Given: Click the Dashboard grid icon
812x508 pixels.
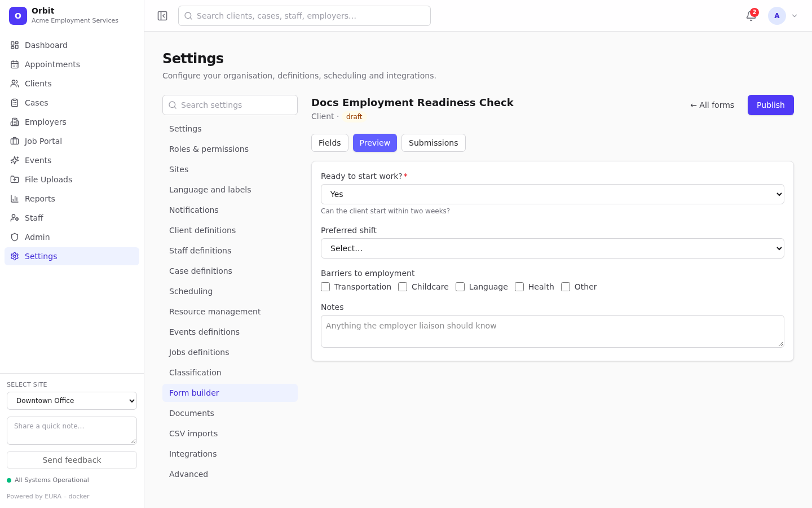Looking at the screenshot, I should tap(15, 45).
